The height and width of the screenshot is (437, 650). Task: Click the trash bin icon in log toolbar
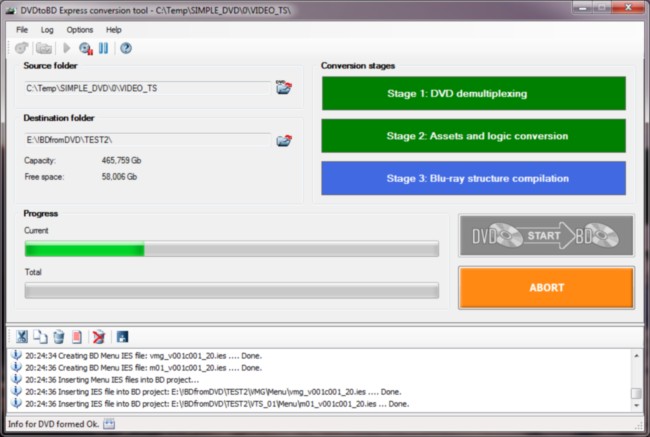pos(59,337)
